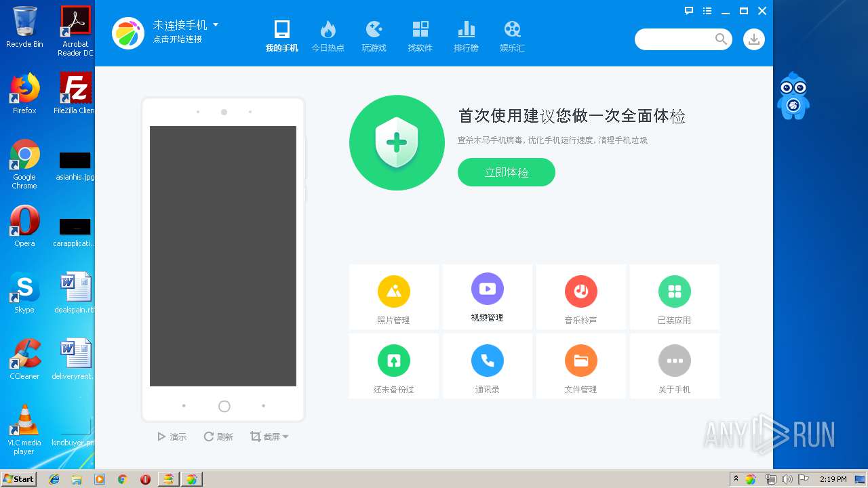Open the main menu list icon
This screenshot has width=868, height=488.
point(707,11)
